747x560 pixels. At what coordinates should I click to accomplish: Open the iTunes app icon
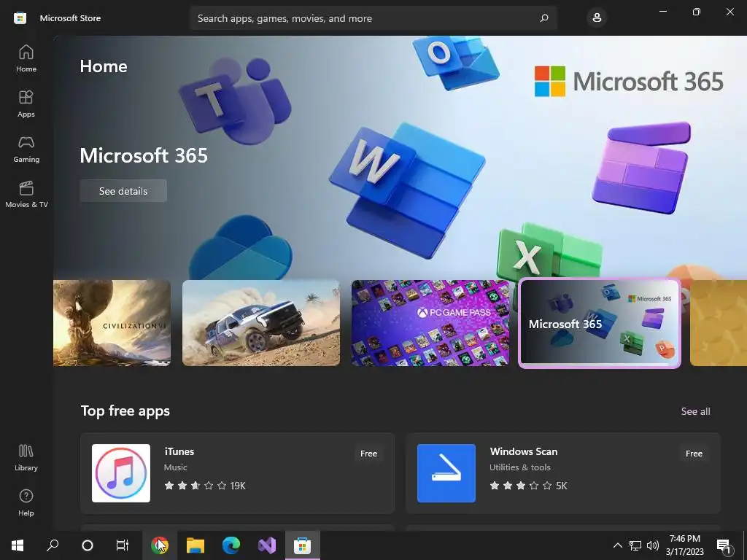pyautogui.click(x=121, y=473)
